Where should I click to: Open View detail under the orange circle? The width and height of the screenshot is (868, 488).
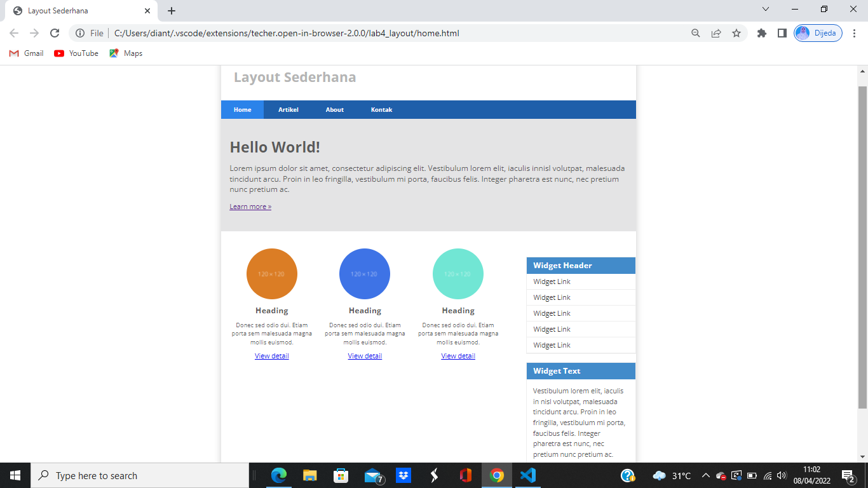(271, 356)
